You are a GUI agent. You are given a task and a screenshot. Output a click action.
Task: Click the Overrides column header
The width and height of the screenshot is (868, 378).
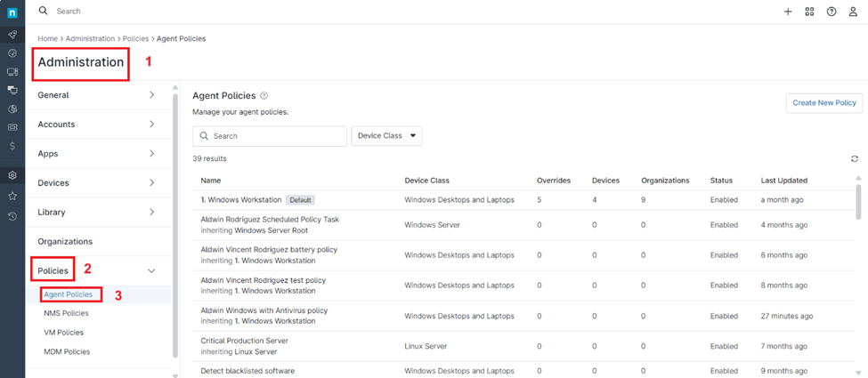(554, 181)
